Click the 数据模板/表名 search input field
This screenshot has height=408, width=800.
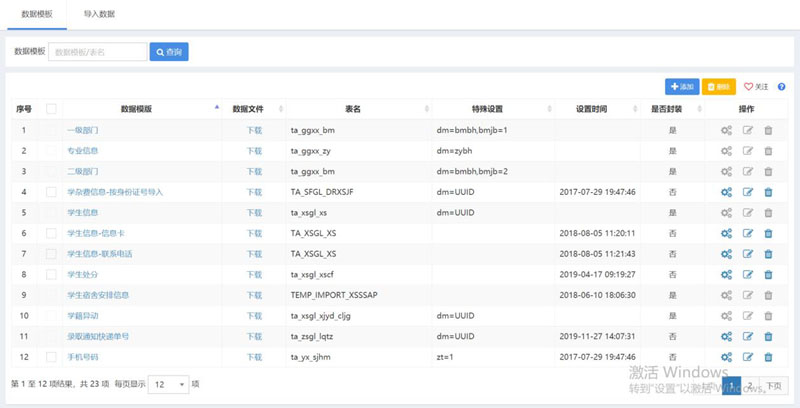pos(97,52)
